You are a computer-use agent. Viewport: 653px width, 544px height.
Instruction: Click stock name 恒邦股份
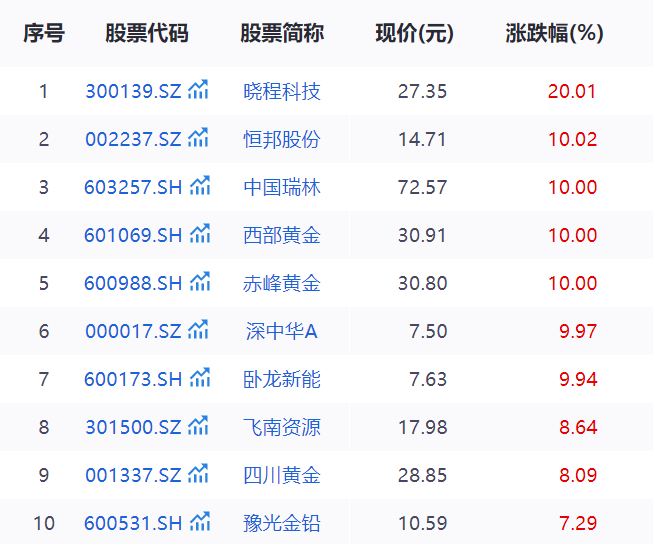[282, 140]
